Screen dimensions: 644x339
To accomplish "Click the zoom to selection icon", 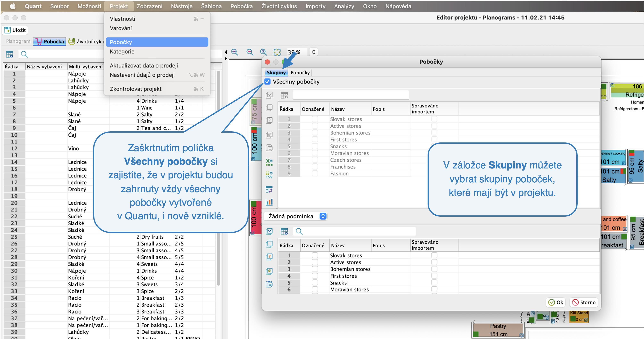I will pos(263,52).
